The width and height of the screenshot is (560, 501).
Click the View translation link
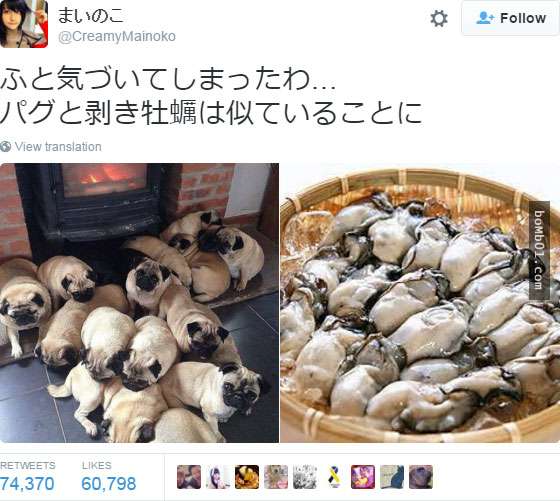tap(58, 147)
